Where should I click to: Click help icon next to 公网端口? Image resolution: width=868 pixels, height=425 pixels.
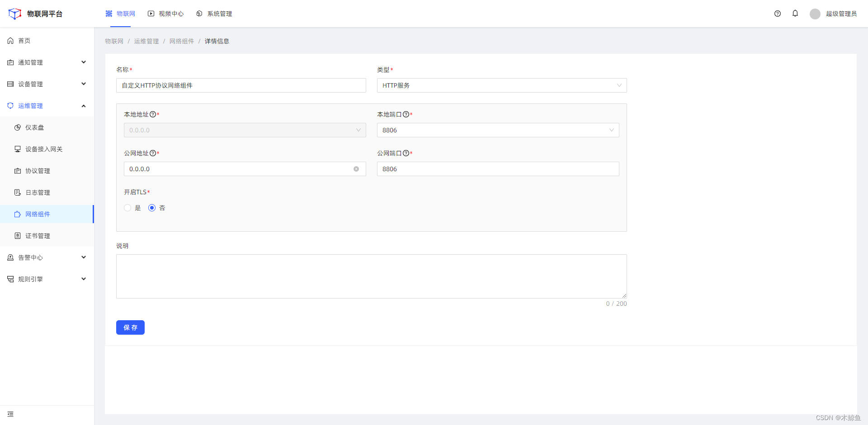406,153
